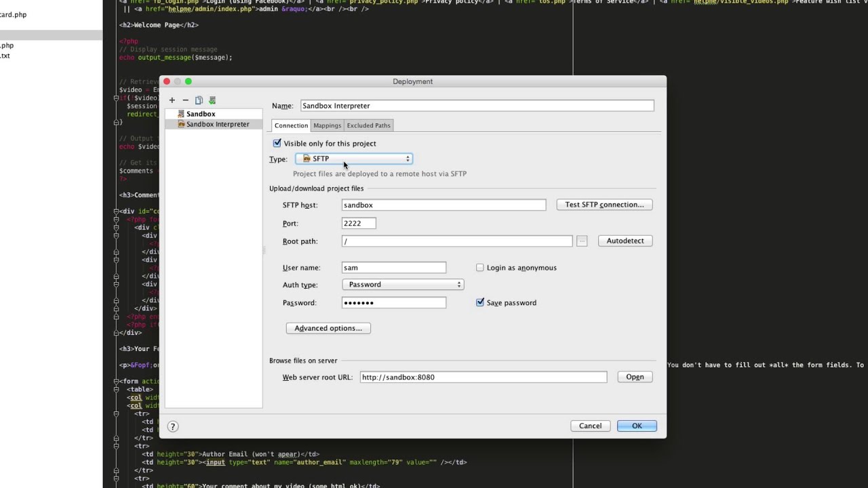Open the Excluded Paths tab
Viewport: 868px width, 488px height.
(368, 125)
